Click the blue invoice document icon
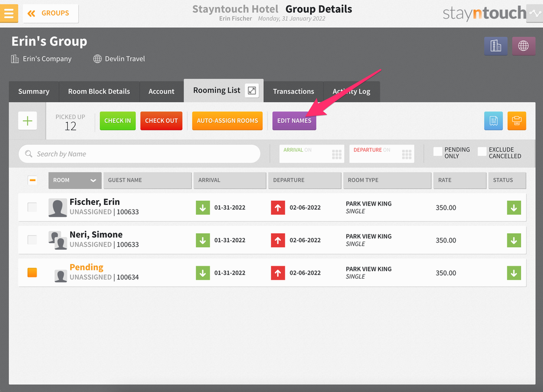Viewport: 543px width, 392px height. click(x=493, y=121)
